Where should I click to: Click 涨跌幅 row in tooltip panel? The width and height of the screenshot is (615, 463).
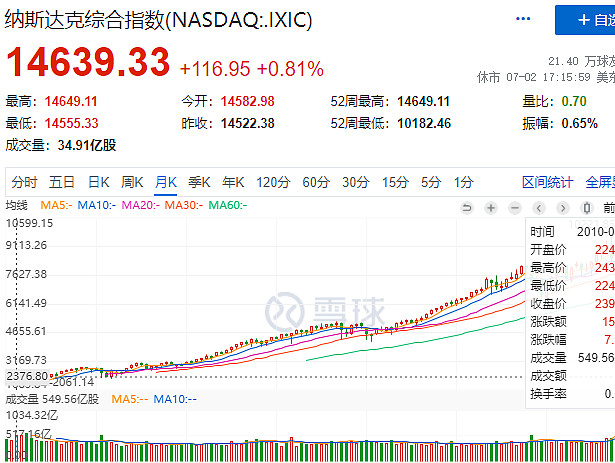pos(572,339)
